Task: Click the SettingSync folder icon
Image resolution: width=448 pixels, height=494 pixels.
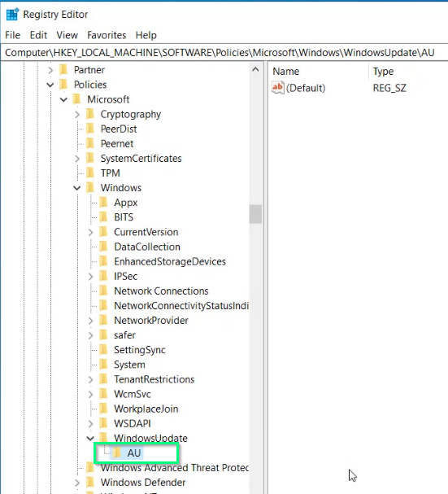Action: point(103,350)
